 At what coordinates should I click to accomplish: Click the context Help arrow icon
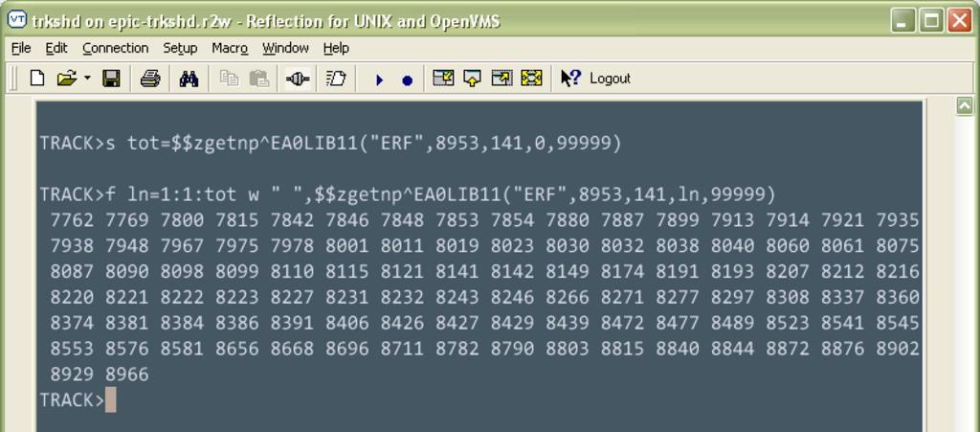(570, 79)
